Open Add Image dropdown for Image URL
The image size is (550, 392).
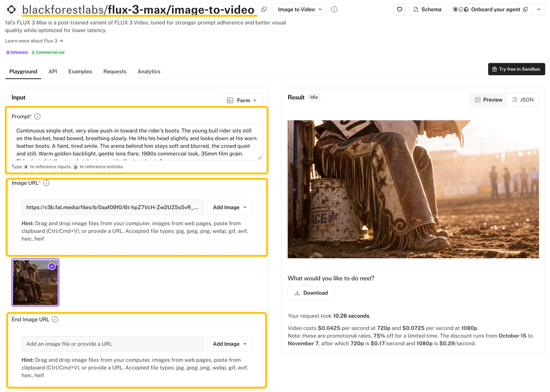tap(229, 207)
